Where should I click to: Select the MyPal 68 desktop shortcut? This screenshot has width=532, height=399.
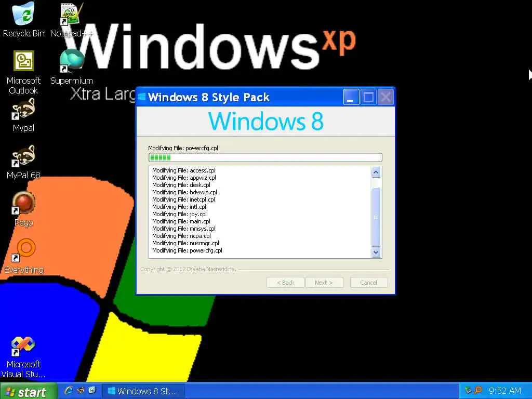[23, 162]
